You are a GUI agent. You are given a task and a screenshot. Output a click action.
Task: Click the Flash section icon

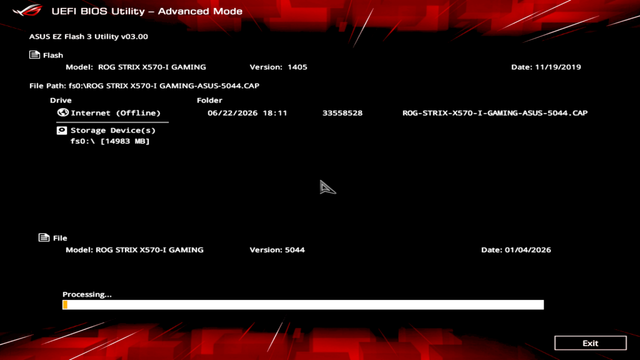click(x=34, y=55)
